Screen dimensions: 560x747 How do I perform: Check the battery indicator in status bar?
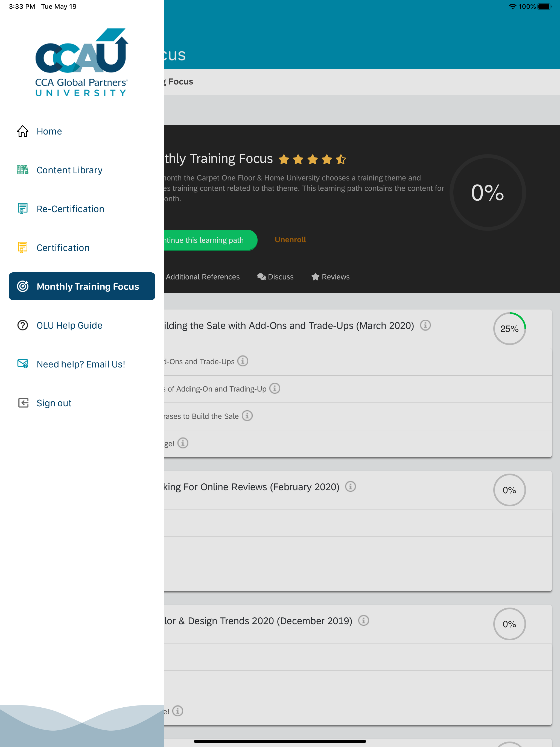tap(544, 6)
